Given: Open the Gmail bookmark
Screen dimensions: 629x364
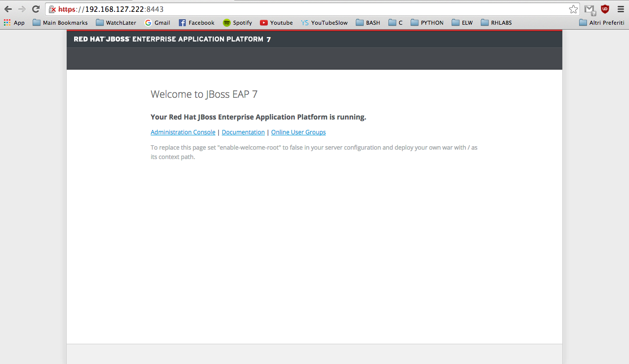Looking at the screenshot, I should click(x=157, y=23).
